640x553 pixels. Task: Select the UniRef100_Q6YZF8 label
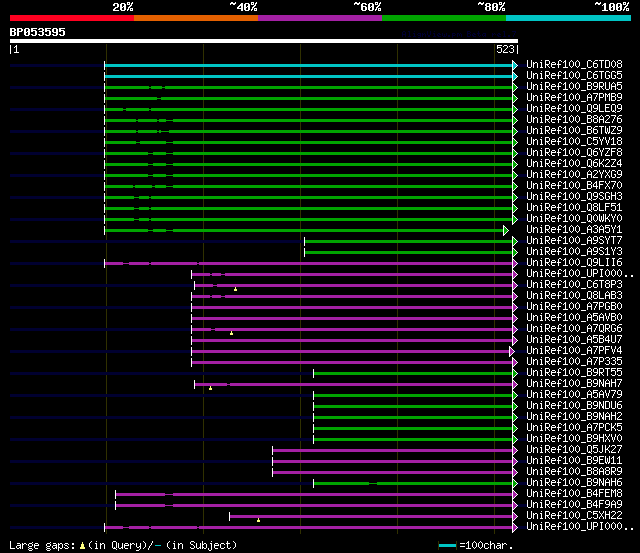click(x=574, y=153)
